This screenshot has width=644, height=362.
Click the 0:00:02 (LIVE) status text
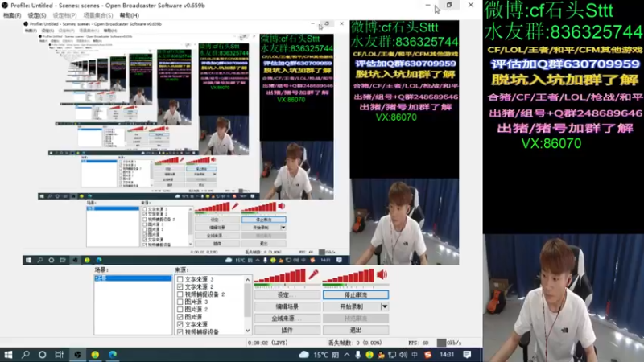[x=268, y=343]
